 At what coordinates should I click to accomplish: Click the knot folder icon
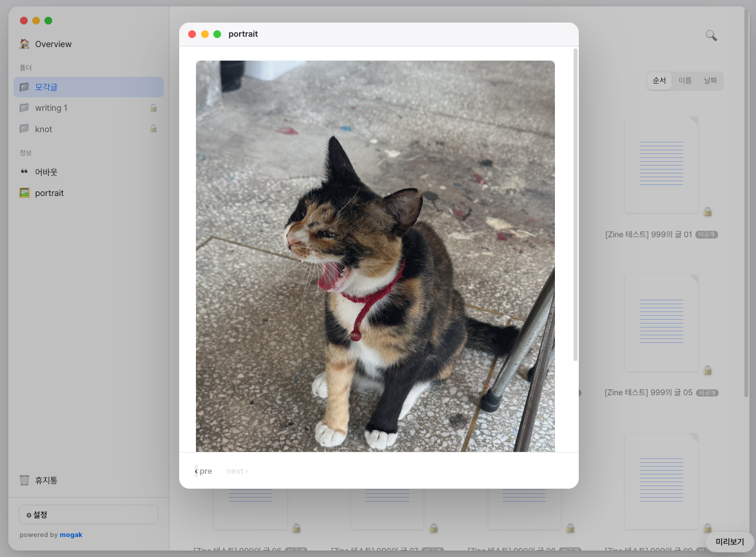[x=24, y=129]
